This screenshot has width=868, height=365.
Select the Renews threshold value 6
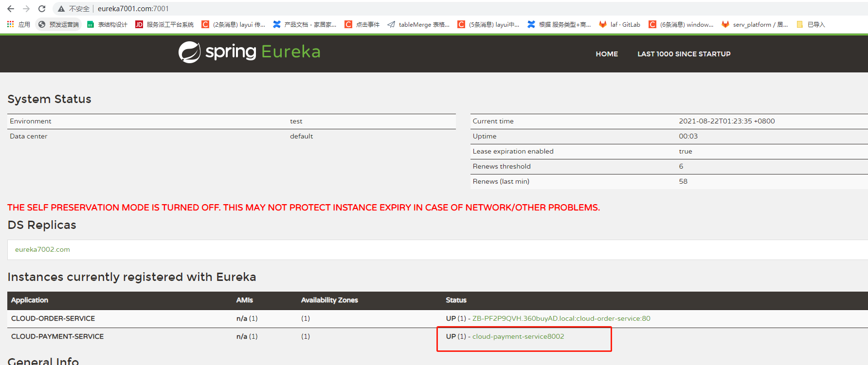tap(681, 166)
